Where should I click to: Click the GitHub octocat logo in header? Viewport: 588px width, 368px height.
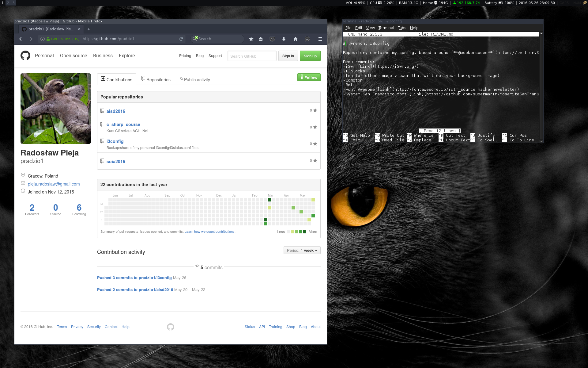pyautogui.click(x=25, y=56)
